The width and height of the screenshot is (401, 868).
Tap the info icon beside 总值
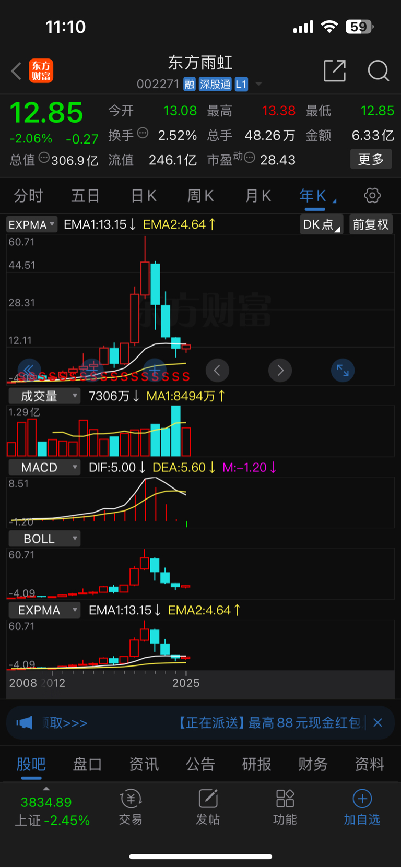(x=44, y=158)
